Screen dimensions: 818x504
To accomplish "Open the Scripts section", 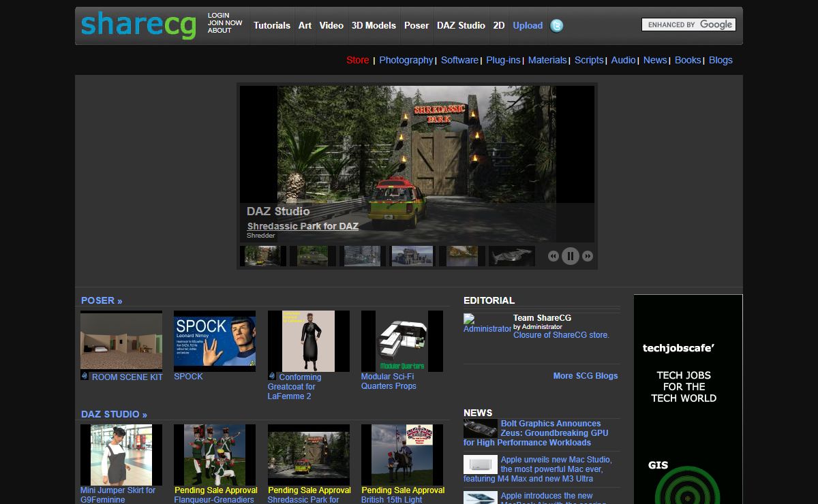I will point(589,60).
